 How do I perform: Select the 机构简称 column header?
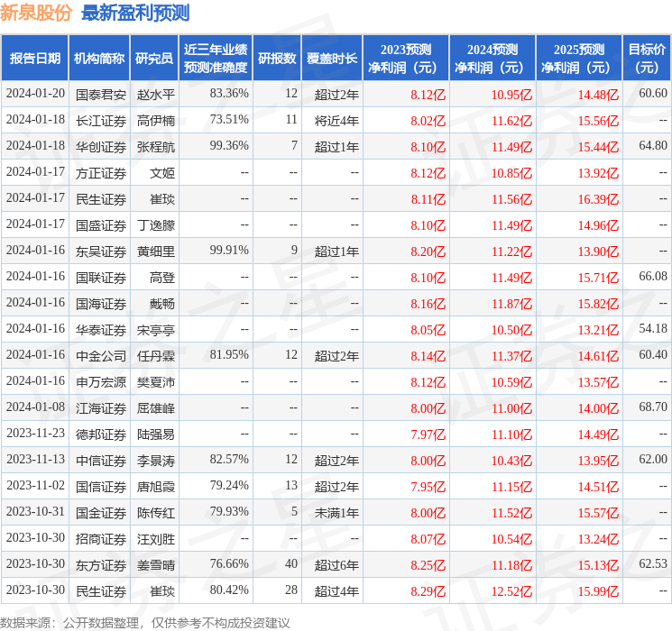click(99, 59)
